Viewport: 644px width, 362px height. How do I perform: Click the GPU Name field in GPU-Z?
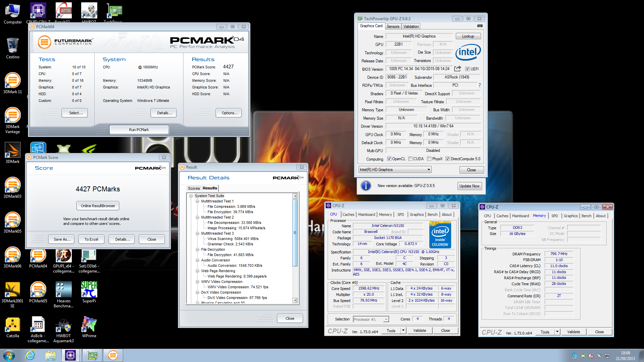[x=419, y=36]
